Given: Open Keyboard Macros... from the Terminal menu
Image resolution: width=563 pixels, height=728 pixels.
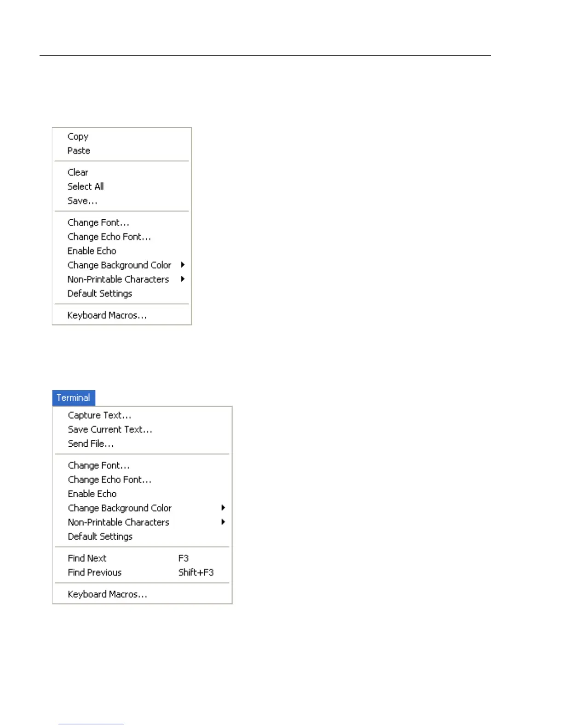Looking at the screenshot, I should coord(107,594).
